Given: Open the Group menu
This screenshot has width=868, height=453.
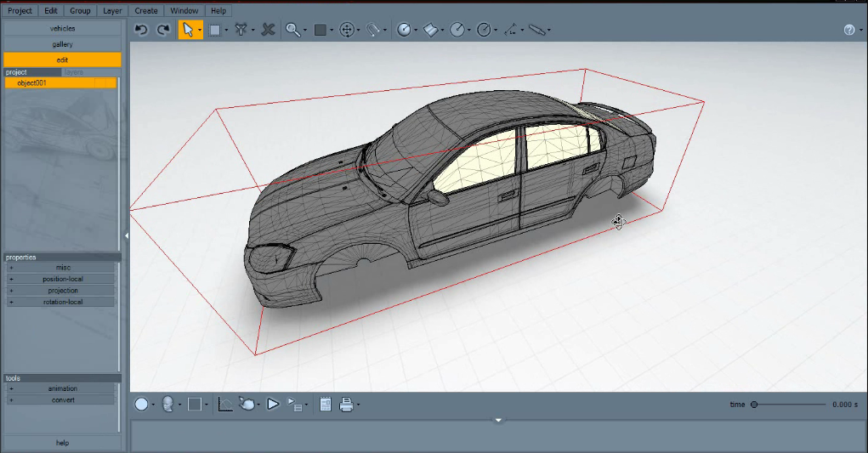Looking at the screenshot, I should [x=80, y=10].
